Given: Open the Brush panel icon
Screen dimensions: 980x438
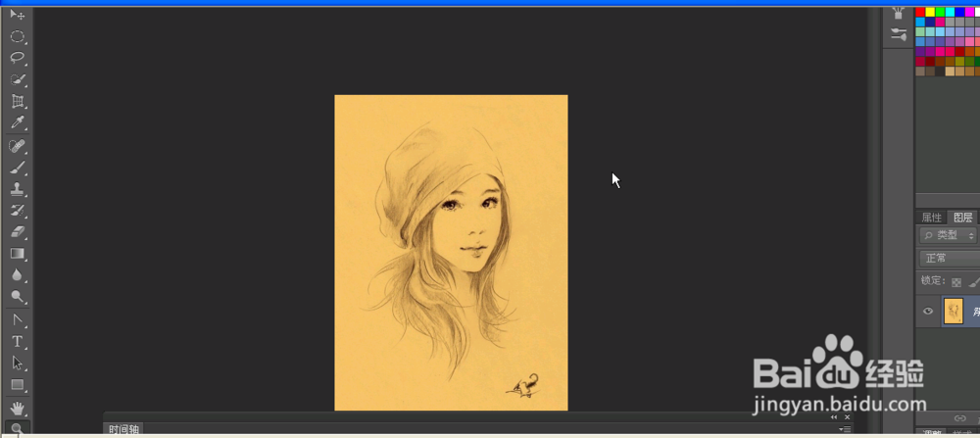Looking at the screenshot, I should click(899, 13).
